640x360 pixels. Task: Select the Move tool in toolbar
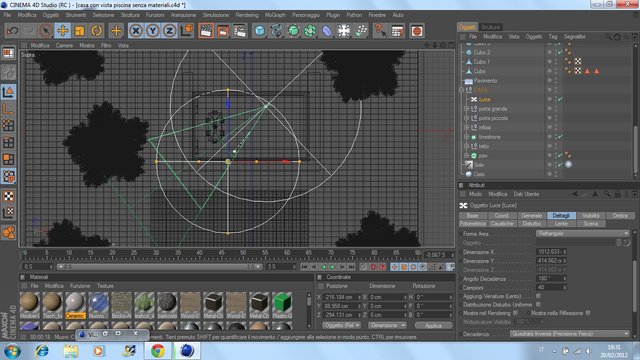coord(62,31)
